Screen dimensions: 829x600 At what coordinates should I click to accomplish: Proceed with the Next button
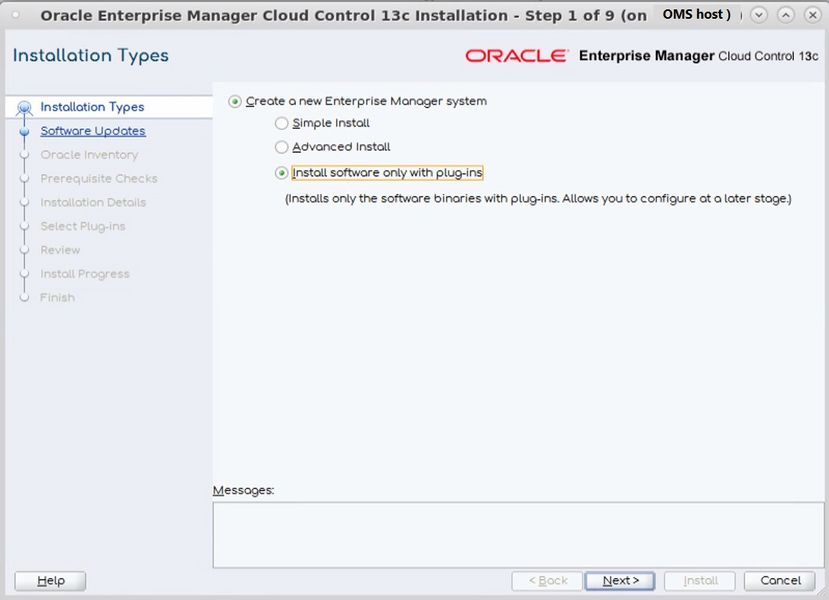620,580
